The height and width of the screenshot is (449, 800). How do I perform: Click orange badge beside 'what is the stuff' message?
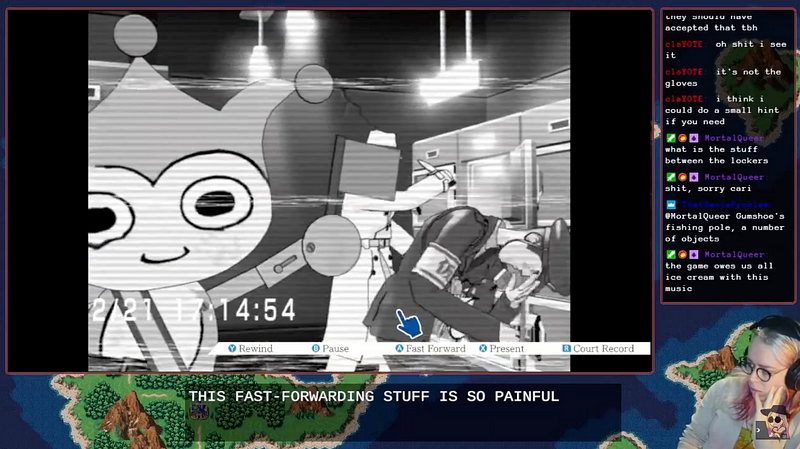click(x=682, y=138)
